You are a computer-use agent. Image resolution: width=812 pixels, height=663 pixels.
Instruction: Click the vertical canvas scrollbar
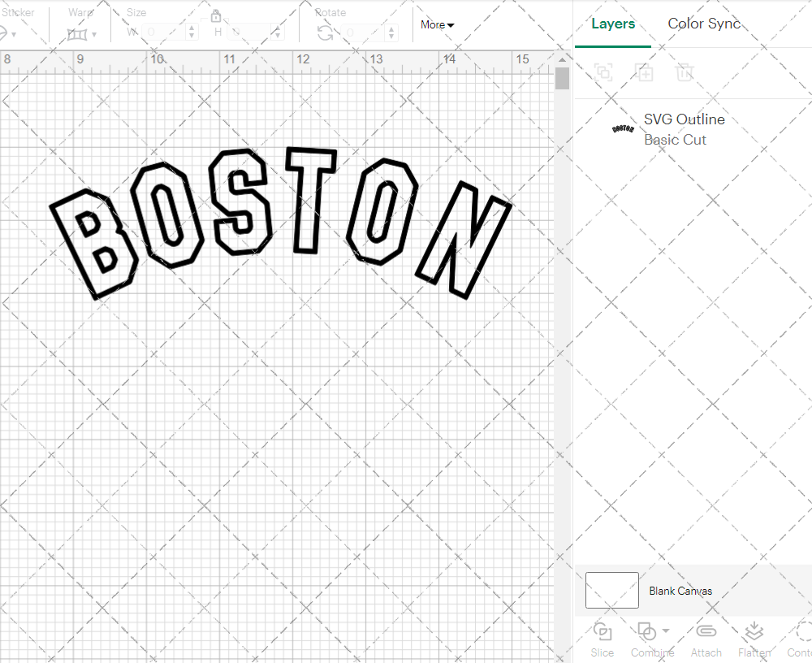pyautogui.click(x=561, y=78)
